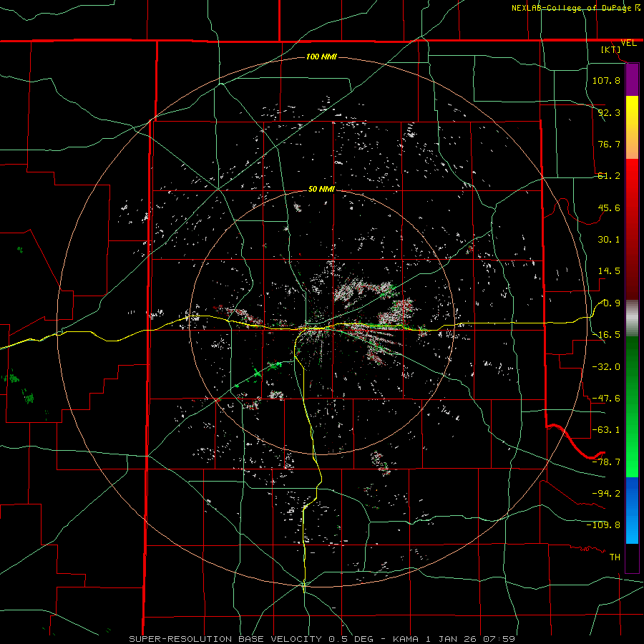644x644 pixels.
Task: Click the [KT] units label
Action: 611,49
